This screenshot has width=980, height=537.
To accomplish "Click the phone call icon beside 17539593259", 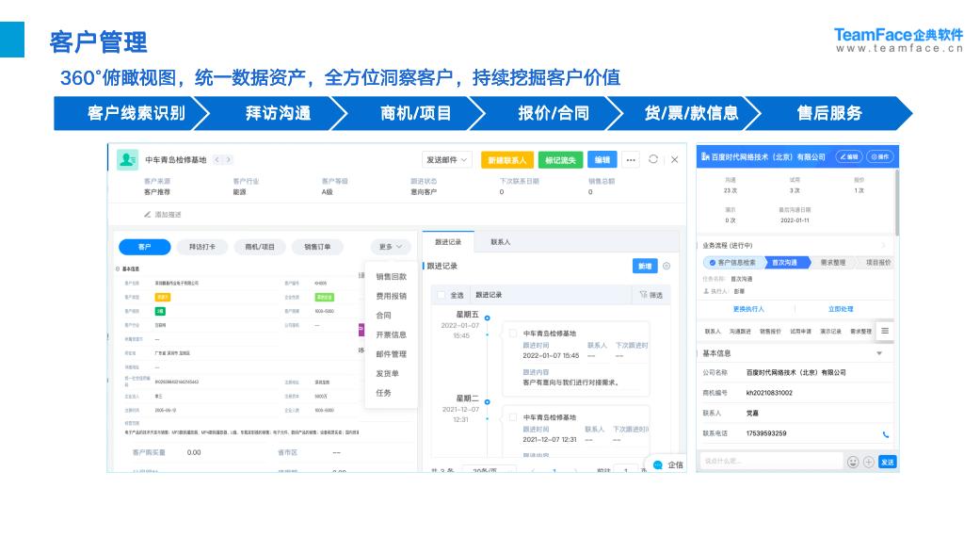I will [x=886, y=434].
